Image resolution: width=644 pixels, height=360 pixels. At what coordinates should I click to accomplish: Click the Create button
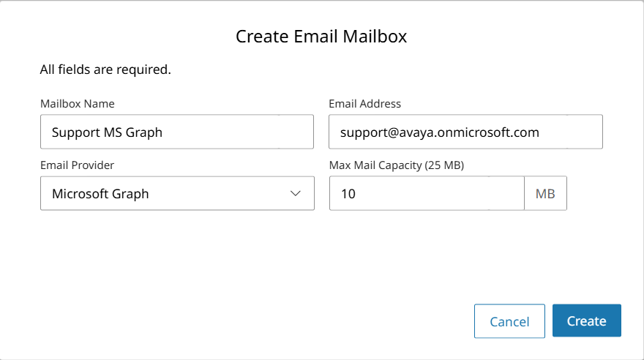click(x=586, y=320)
